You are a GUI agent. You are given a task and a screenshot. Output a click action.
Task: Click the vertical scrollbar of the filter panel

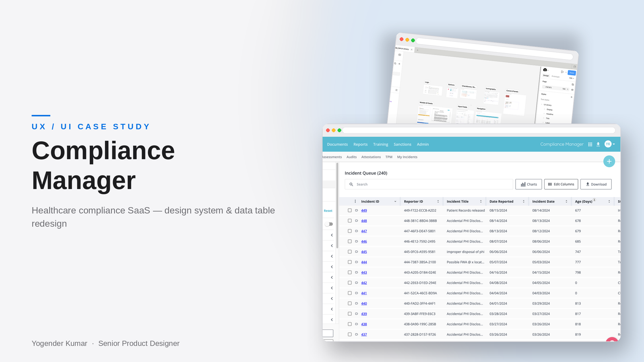click(x=337, y=205)
